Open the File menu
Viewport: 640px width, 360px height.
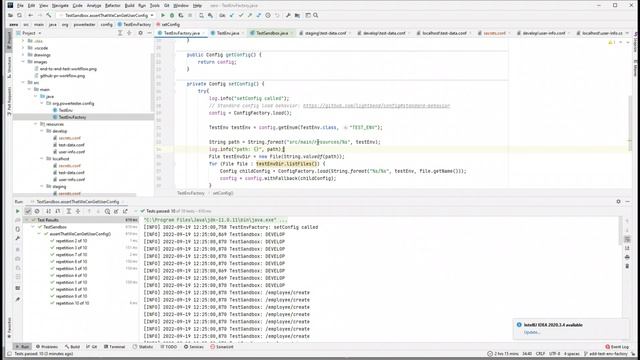pyautogui.click(x=20, y=6)
